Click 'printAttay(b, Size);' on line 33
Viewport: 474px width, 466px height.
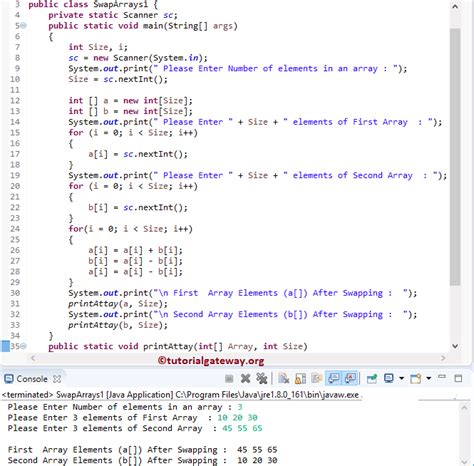click(118, 325)
